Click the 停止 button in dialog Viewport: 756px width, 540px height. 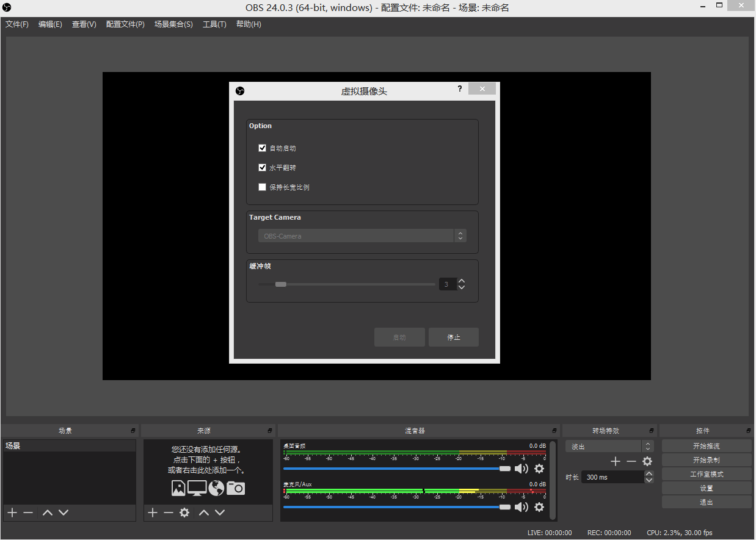coord(454,337)
